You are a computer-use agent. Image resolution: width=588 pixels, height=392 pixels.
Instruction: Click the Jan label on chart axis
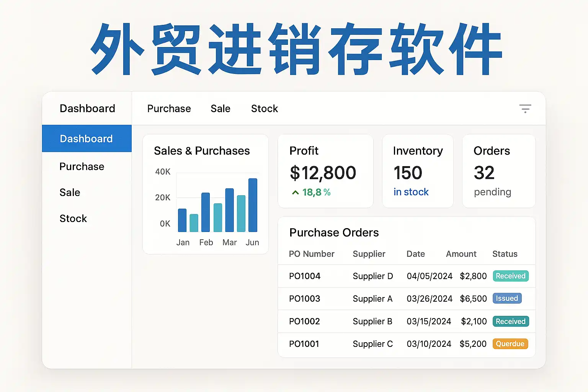pyautogui.click(x=183, y=242)
